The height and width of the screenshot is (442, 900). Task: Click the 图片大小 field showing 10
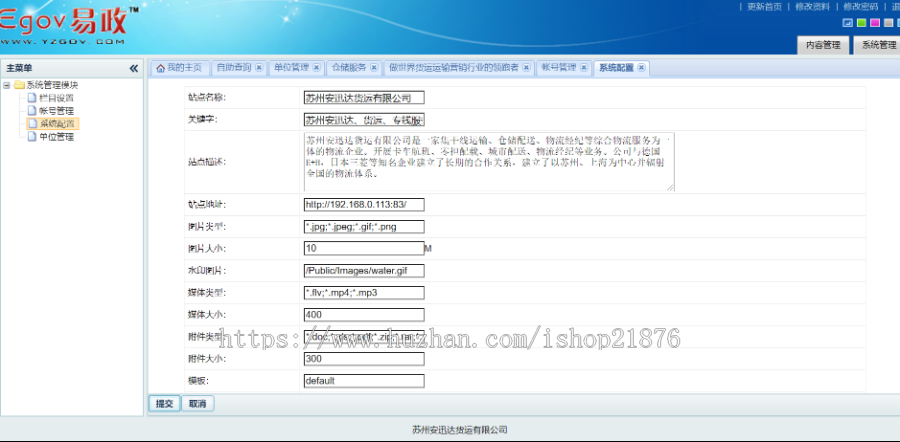point(364,249)
